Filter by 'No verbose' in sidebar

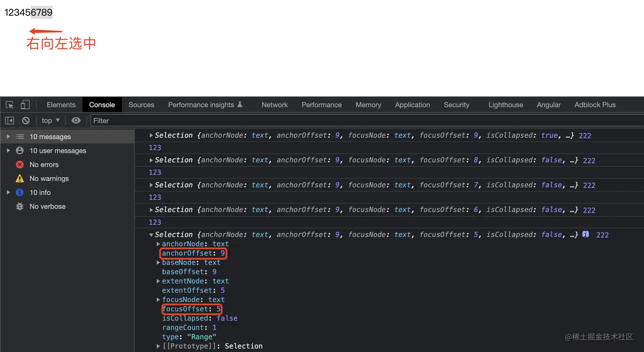pos(67,206)
